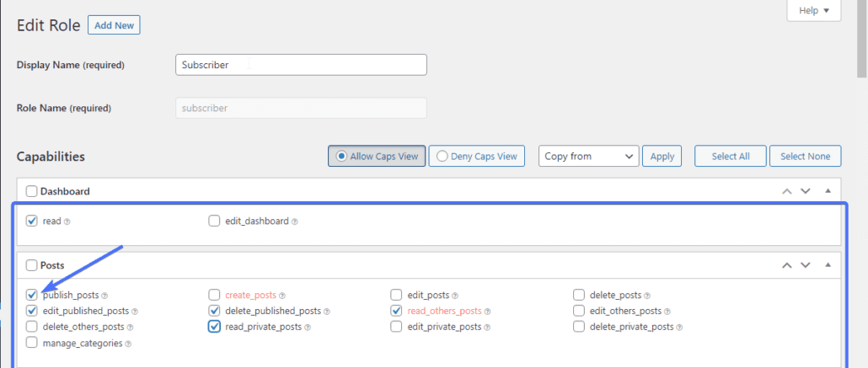
Task: Focus the Display Name input field
Action: pyautogui.click(x=301, y=65)
